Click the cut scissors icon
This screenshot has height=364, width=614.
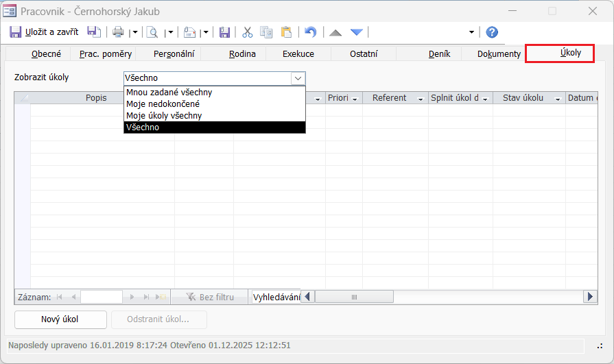click(248, 32)
